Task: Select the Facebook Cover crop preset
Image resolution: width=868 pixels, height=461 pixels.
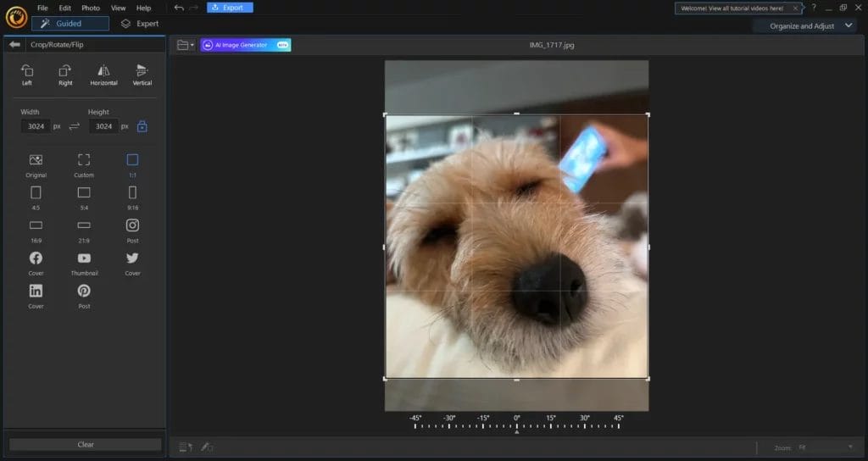Action: coord(36,264)
